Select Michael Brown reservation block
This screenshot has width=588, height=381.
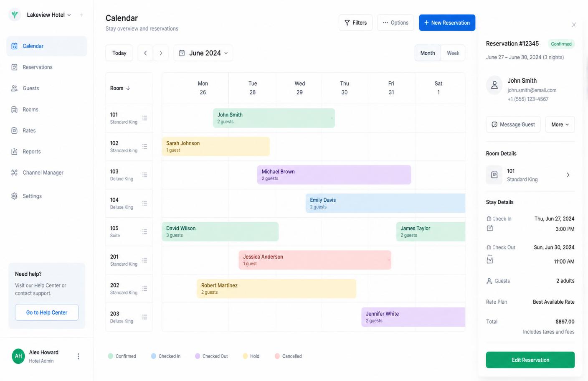coord(334,175)
